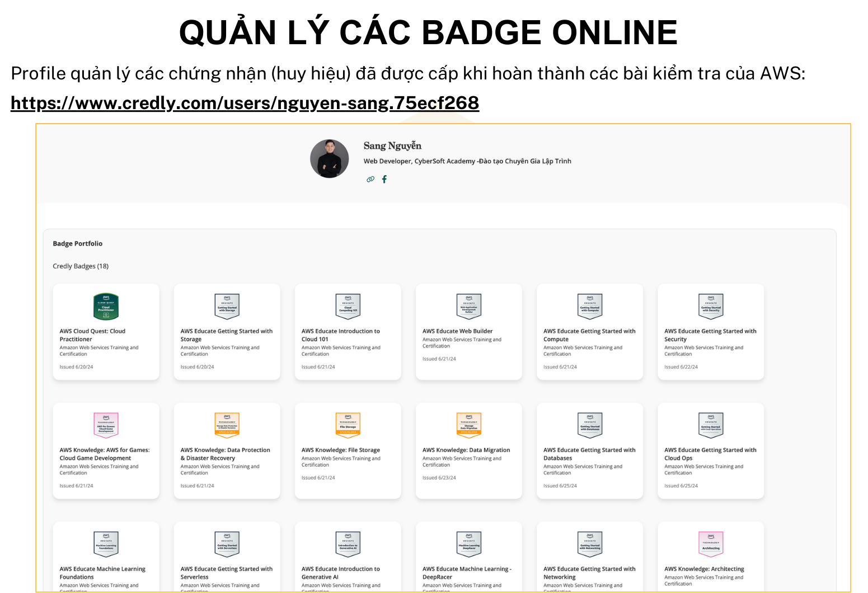Screen dimensions: 868x593
Task: Select Getting Started with Cloud Ops badge icon
Action: click(711, 425)
